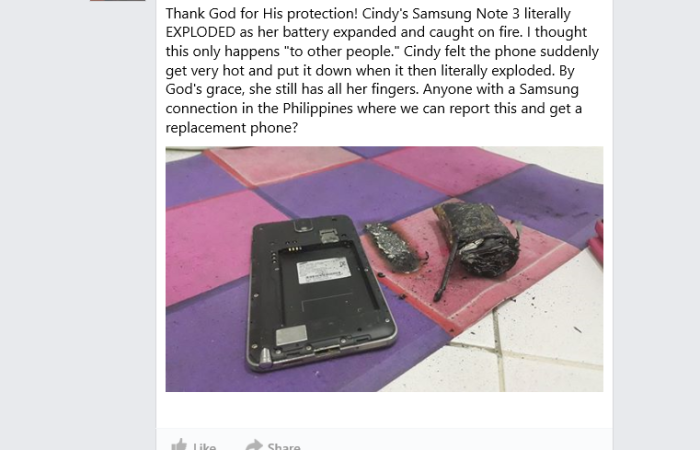Click the word Philippines in the post text
The image size is (700, 450).
[318, 108]
